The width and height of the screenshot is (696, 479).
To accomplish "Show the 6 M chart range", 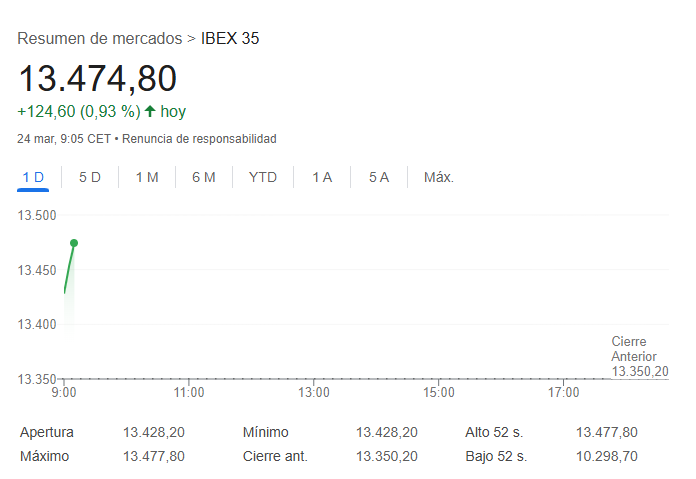I will click(204, 177).
